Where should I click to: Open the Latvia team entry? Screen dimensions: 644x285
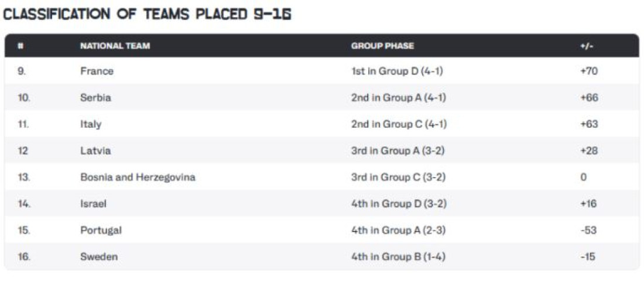95,151
